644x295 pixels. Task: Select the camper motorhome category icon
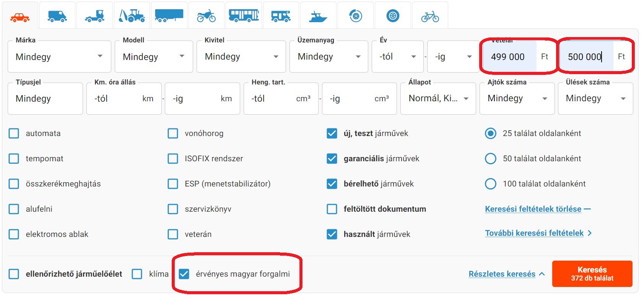(281, 16)
